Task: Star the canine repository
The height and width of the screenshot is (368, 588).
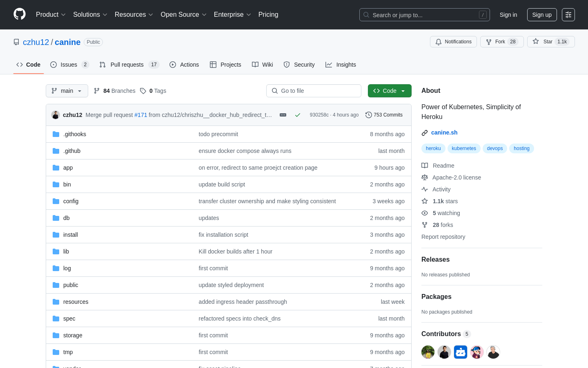Action: pyautogui.click(x=551, y=42)
